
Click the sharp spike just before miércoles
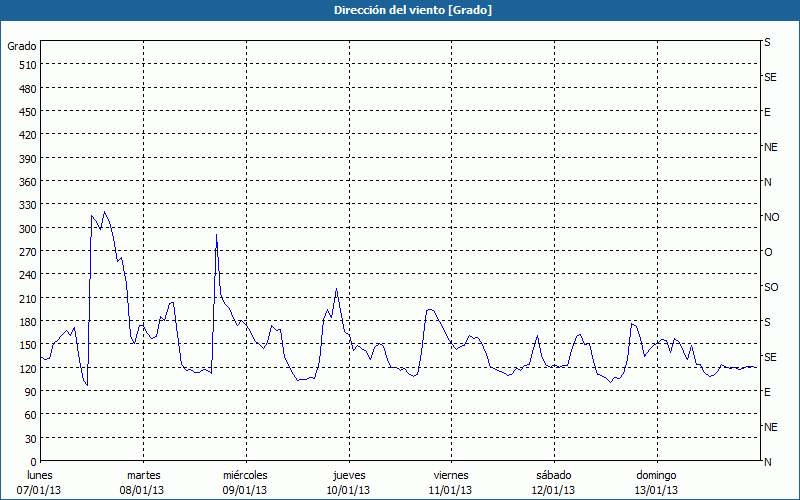click(x=217, y=235)
